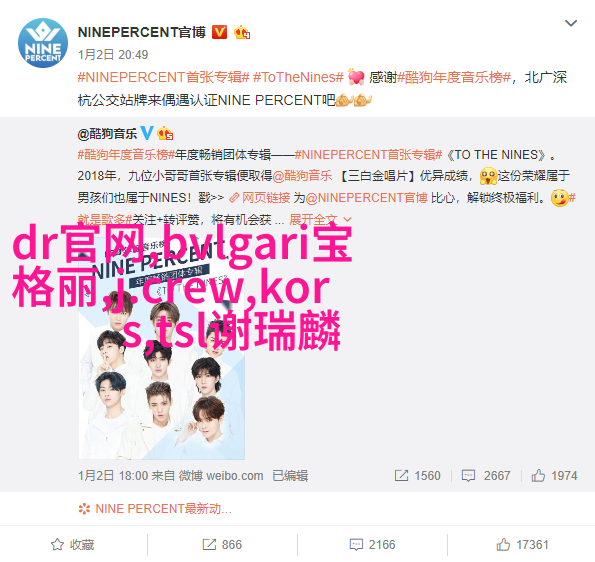595x562 pixels.
Task: Open the #NINEPERCENT首张专辑# hashtag in main post
Action: (164, 77)
